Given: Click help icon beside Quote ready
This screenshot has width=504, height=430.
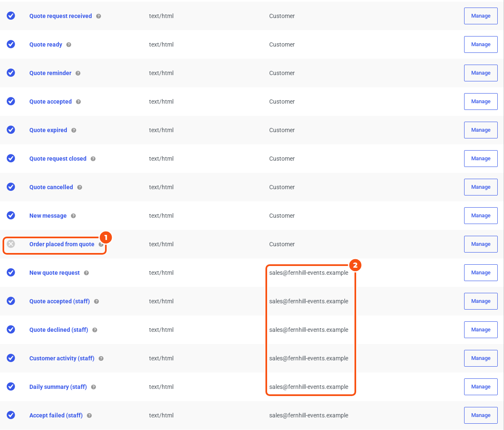Looking at the screenshot, I should pos(69,44).
